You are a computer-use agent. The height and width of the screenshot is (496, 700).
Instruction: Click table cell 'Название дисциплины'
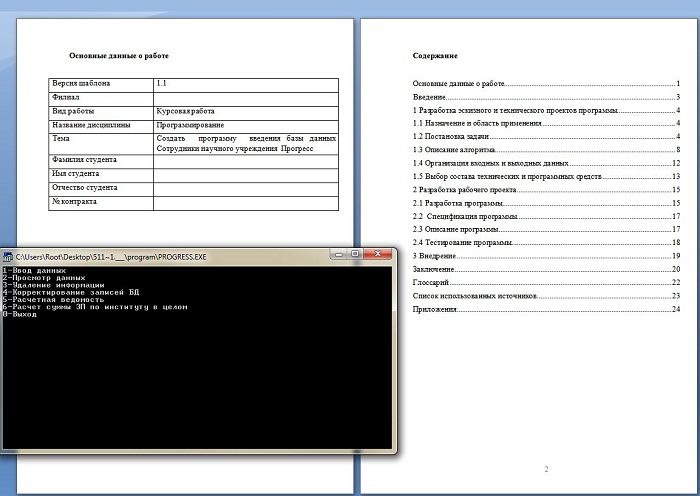coord(101,126)
